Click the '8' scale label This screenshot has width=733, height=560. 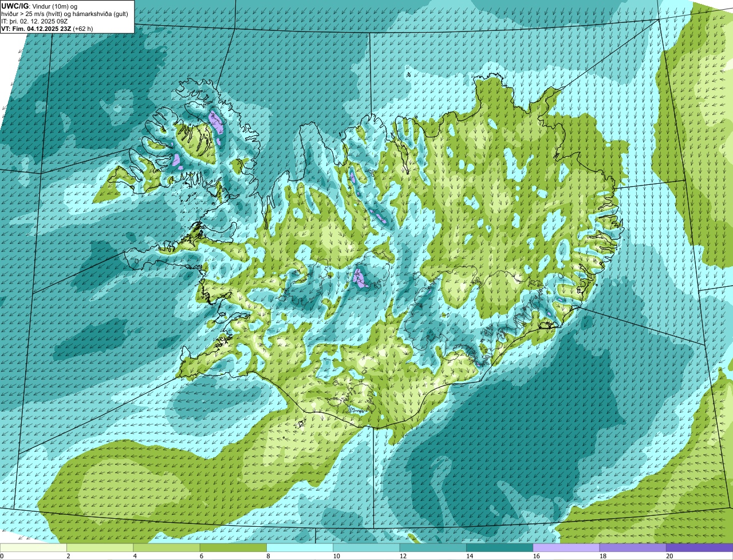click(x=269, y=556)
